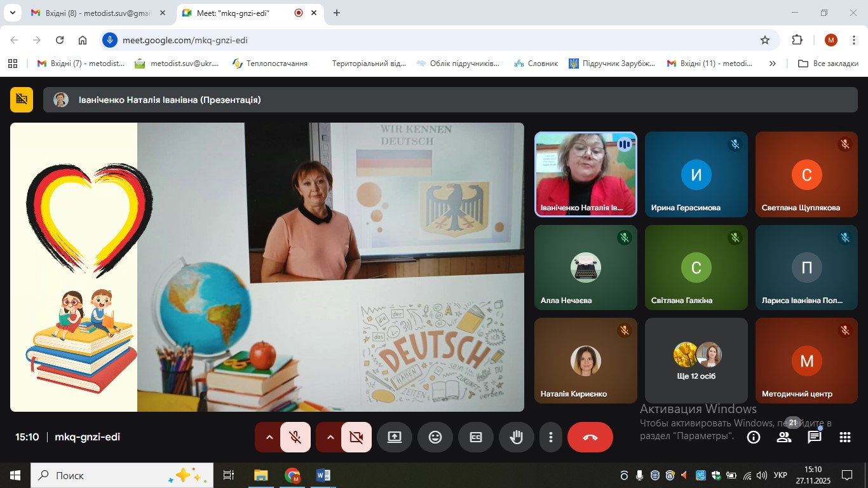Click the share screen (present now) icon
This screenshot has height=488, width=868.
pyautogui.click(x=395, y=437)
